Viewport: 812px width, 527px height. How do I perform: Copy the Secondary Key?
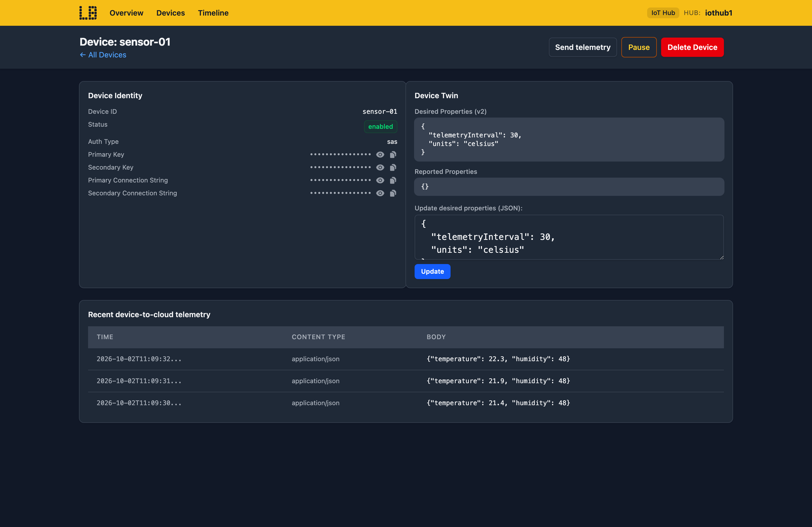click(x=393, y=168)
